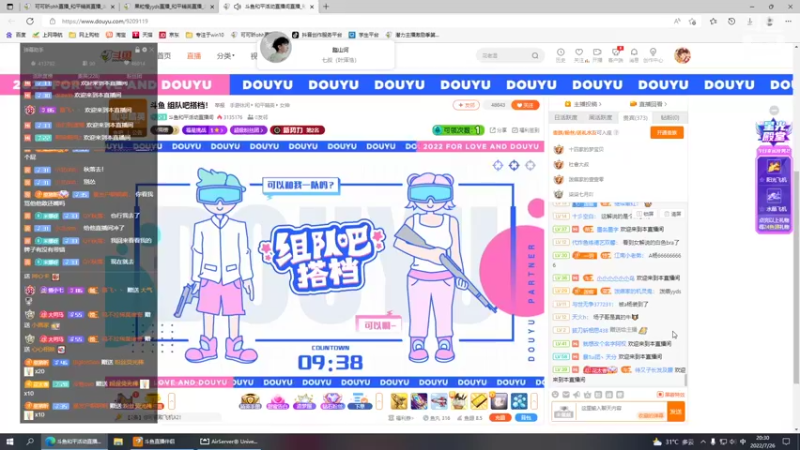
Task: Select the pink lotus gift bar item
Action: (277, 402)
